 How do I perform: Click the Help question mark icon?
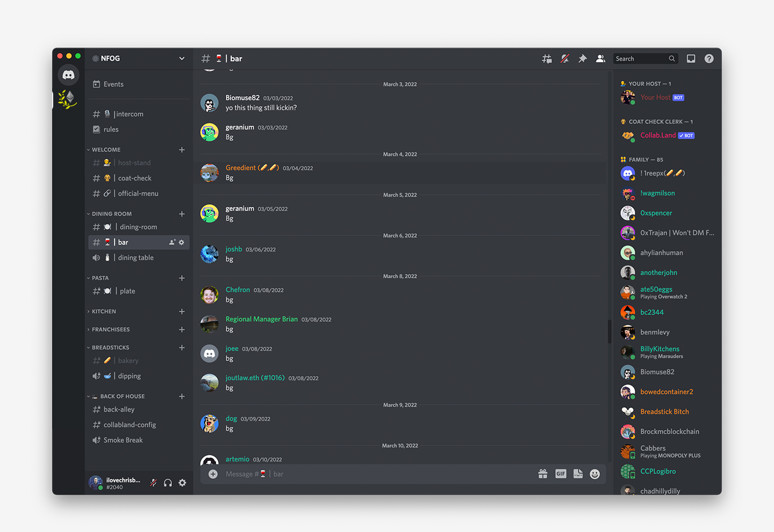click(x=709, y=59)
